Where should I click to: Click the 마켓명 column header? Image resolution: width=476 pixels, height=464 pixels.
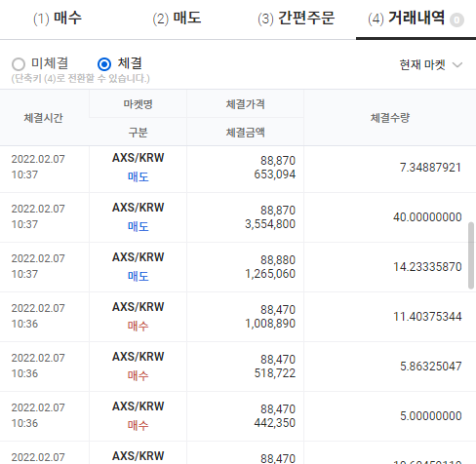tap(138, 104)
